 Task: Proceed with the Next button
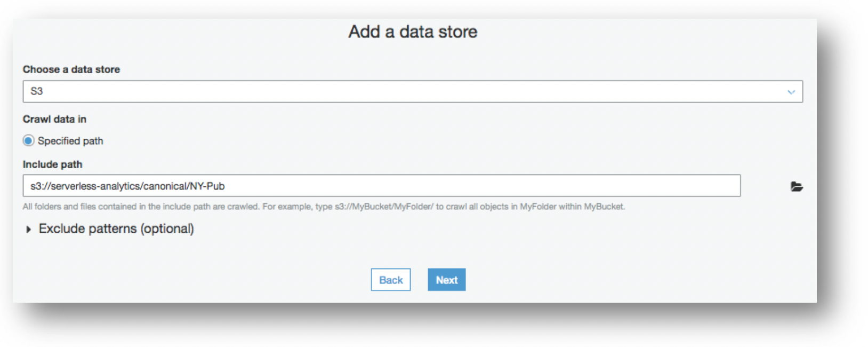point(447,280)
